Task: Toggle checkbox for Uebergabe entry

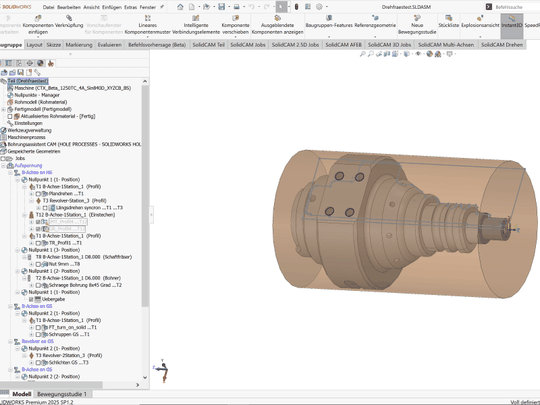Action: pyautogui.click(x=31, y=299)
